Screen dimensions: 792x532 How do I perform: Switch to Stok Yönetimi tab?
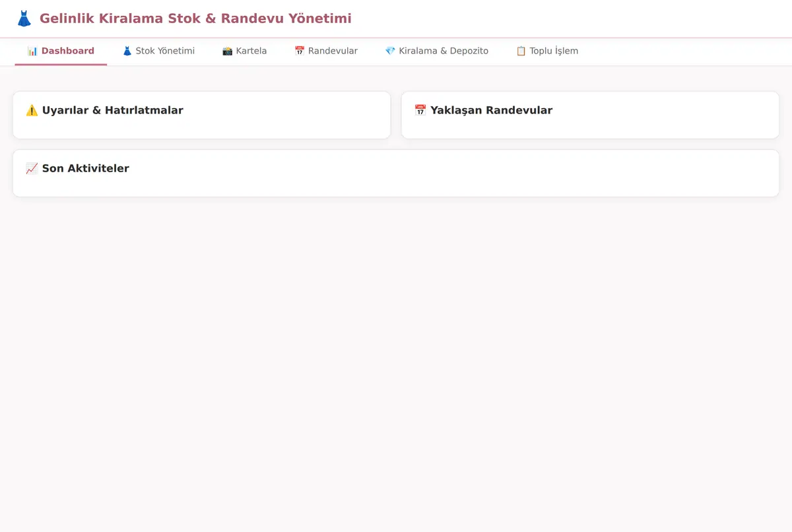(158, 51)
